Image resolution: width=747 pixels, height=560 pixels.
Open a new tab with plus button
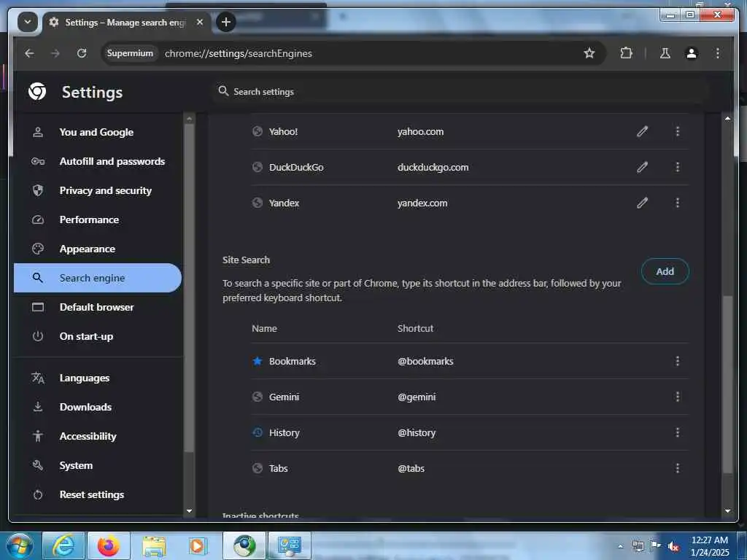(x=226, y=22)
